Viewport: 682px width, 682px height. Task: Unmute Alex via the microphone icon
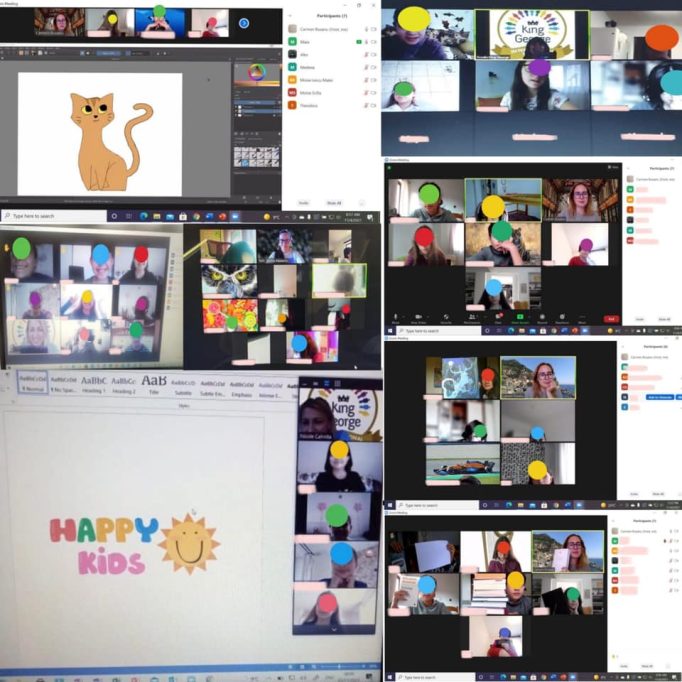366,54
